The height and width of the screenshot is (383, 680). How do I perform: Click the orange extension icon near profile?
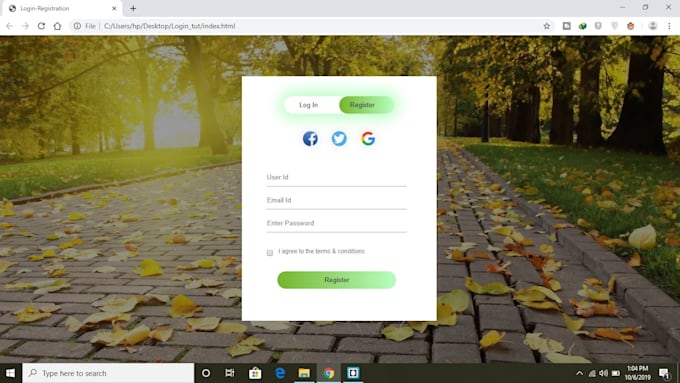click(631, 26)
